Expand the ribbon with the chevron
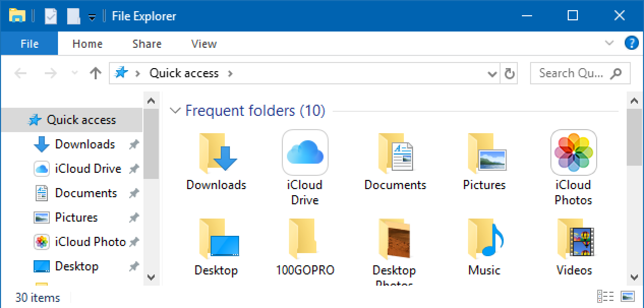 [x=609, y=43]
